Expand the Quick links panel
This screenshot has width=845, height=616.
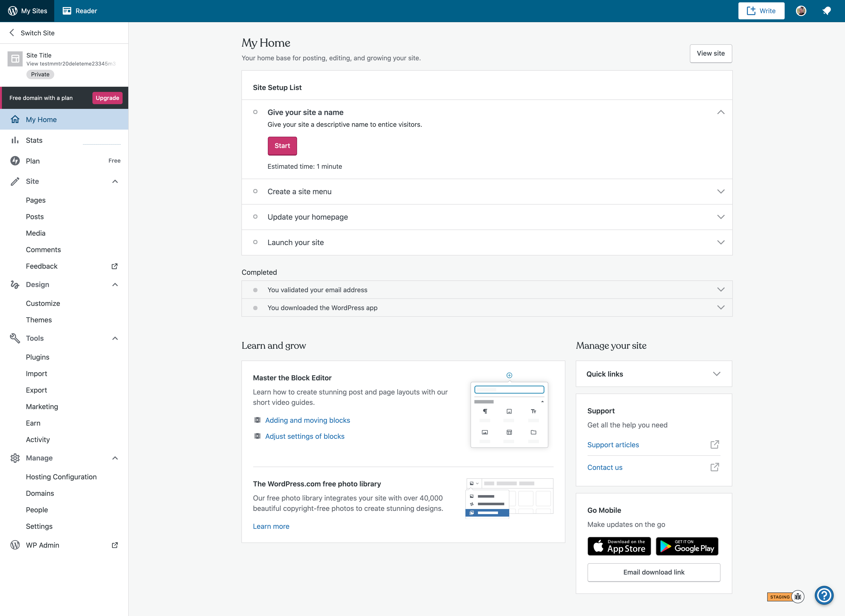click(716, 374)
